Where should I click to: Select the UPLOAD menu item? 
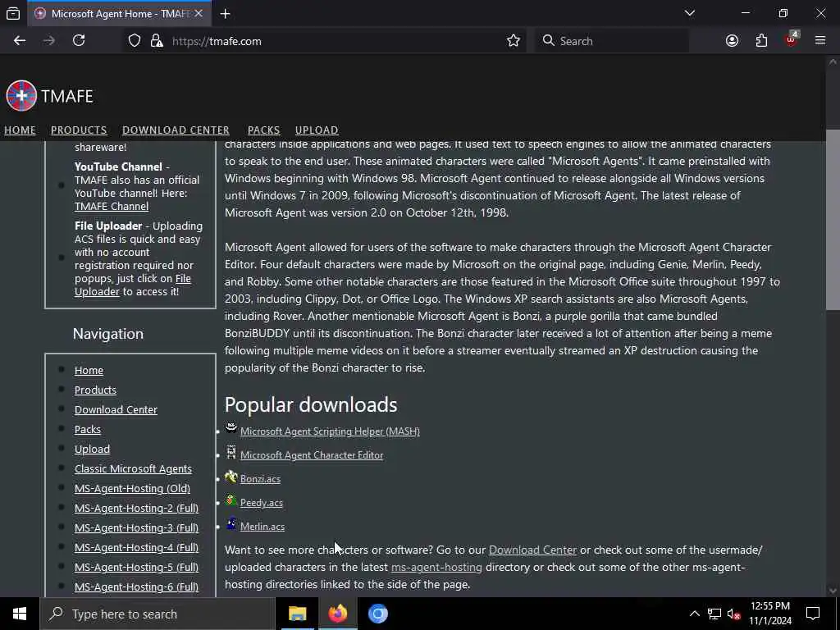click(x=317, y=130)
